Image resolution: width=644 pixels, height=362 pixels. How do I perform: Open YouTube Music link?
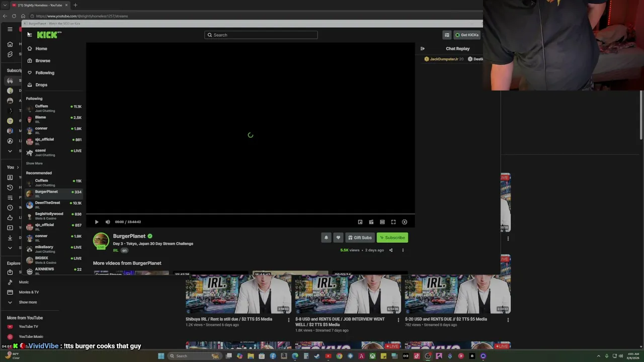(x=31, y=337)
